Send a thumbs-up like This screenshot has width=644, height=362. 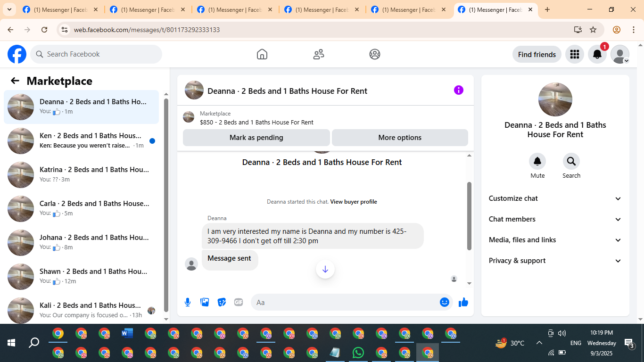point(463,302)
